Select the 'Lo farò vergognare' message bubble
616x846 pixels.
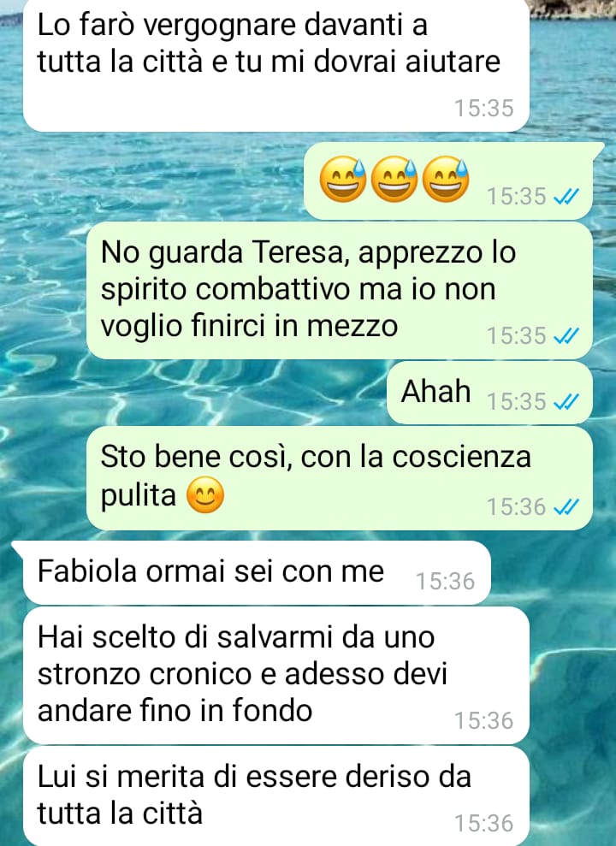(x=276, y=65)
